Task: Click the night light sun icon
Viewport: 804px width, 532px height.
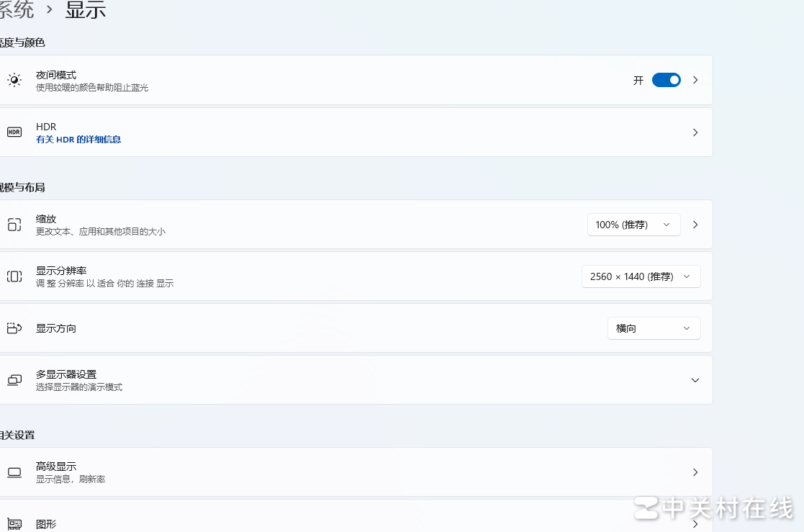Action: coord(14,80)
